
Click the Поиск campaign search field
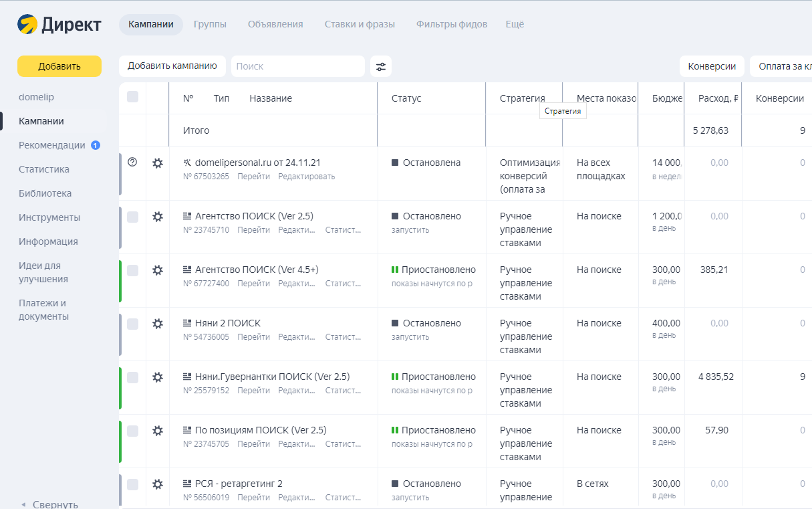(x=298, y=66)
